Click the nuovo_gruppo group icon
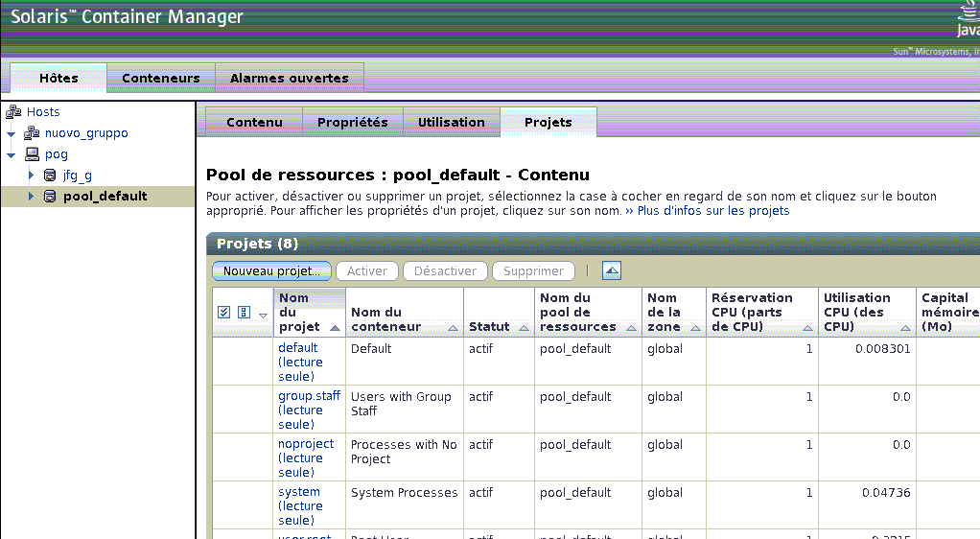This screenshot has width=980, height=539. 32,133
